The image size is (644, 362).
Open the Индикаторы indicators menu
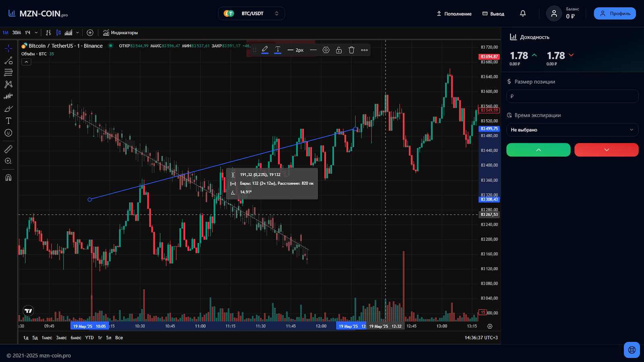[x=120, y=33]
